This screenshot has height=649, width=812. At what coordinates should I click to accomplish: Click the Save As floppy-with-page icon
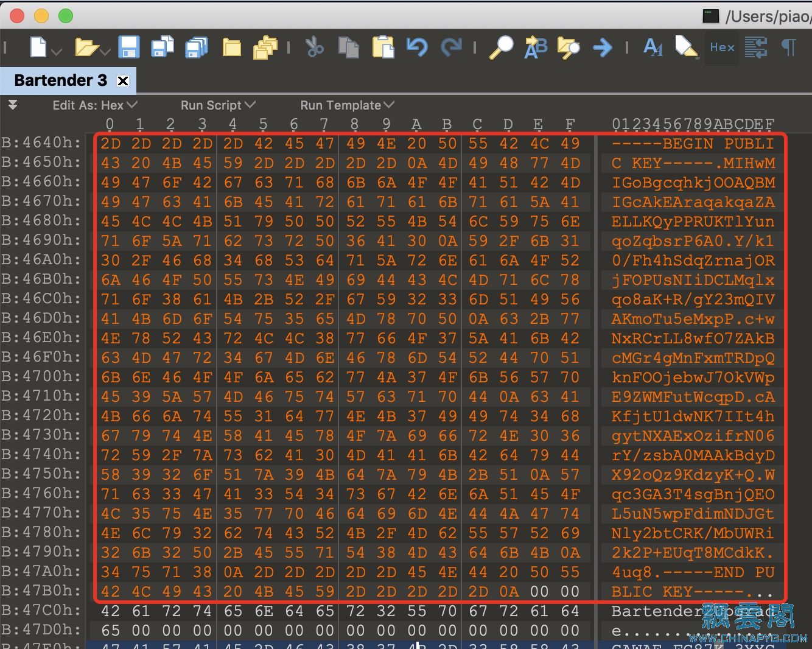coord(163,47)
